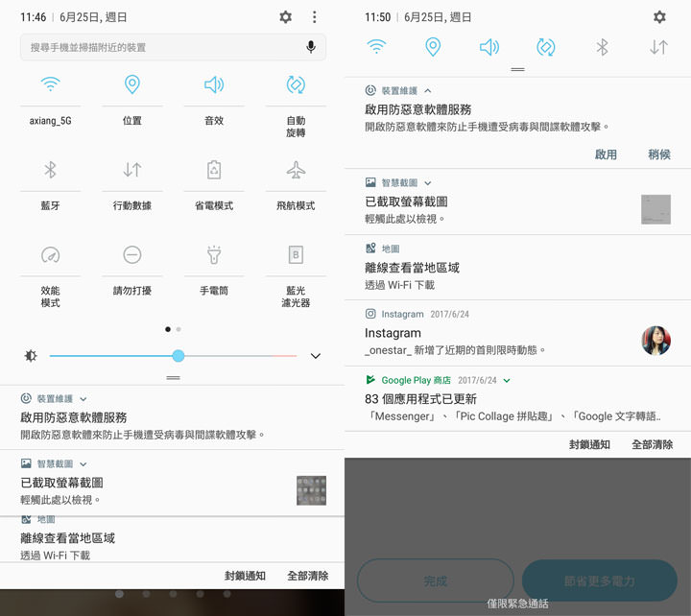Tap the 效能模式 performance gauge icon

coord(50,254)
